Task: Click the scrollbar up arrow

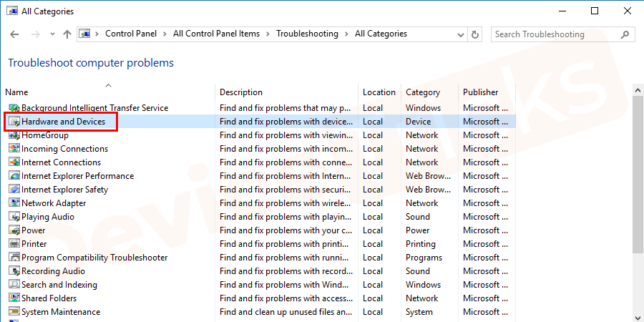Action: click(x=638, y=90)
